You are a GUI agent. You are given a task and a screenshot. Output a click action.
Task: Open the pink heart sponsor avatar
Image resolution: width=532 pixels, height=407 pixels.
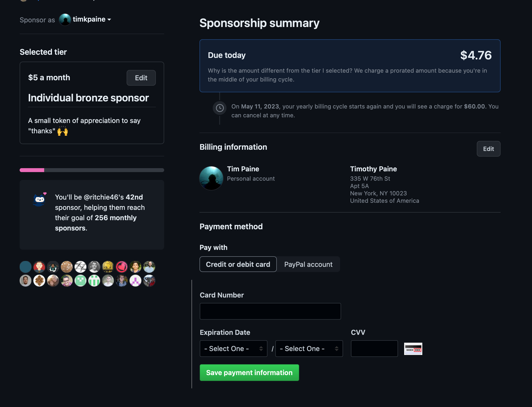click(121, 267)
